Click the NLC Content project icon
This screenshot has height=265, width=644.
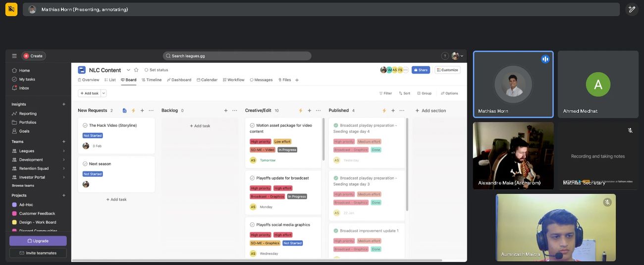point(82,70)
